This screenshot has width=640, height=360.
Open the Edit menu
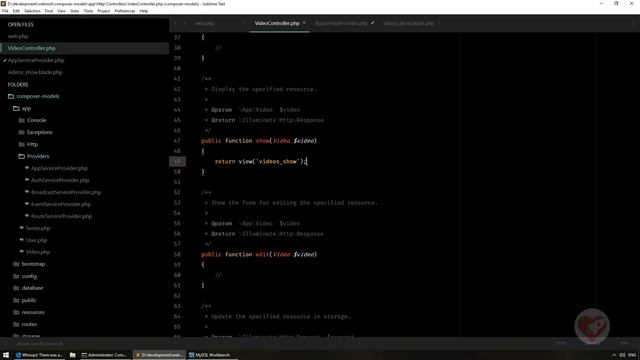(16, 11)
